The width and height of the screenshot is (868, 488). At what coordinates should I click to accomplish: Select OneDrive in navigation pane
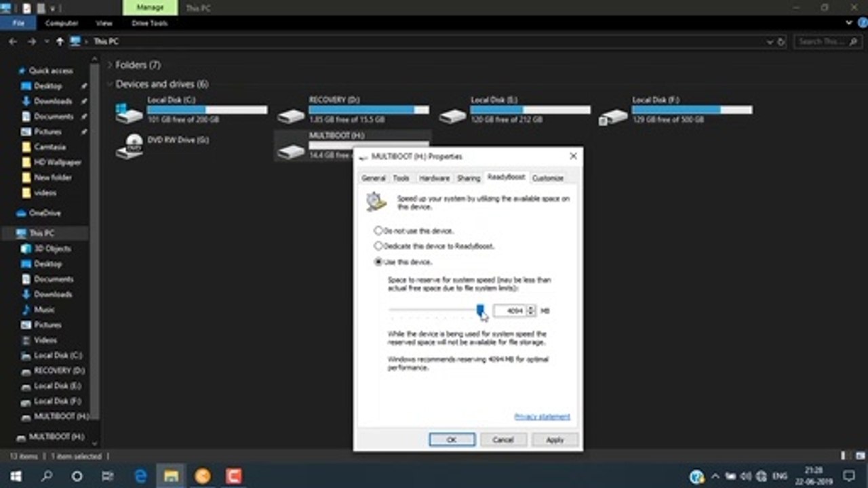coord(45,213)
